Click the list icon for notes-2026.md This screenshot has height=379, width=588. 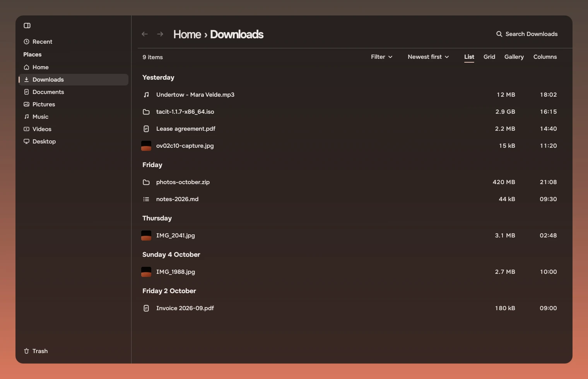pyautogui.click(x=146, y=199)
